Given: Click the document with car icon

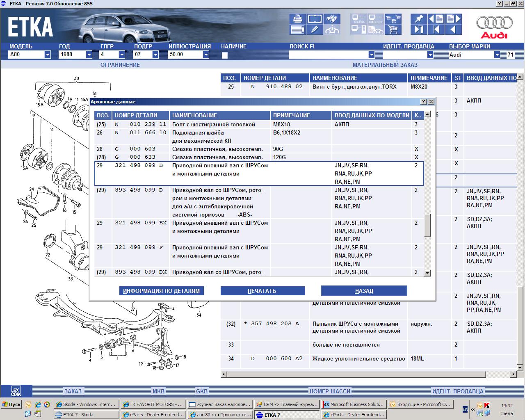Looking at the screenshot, I should (x=376, y=30).
